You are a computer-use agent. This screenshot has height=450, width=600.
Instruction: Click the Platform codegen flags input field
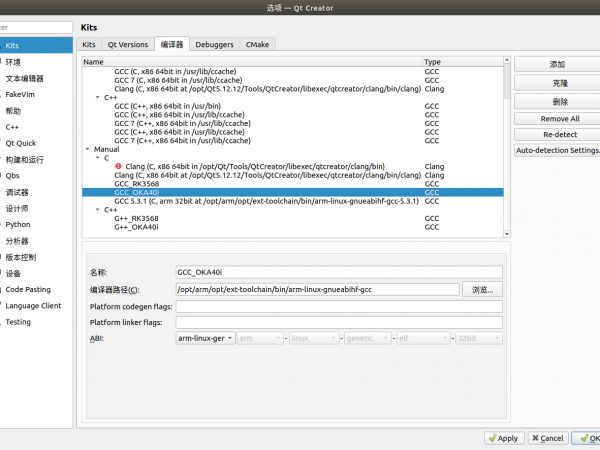tap(339, 306)
